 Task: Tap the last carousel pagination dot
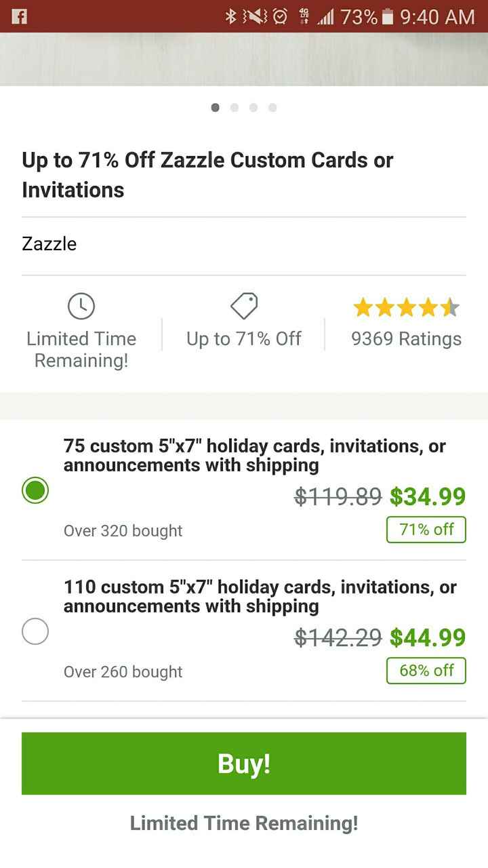click(272, 107)
